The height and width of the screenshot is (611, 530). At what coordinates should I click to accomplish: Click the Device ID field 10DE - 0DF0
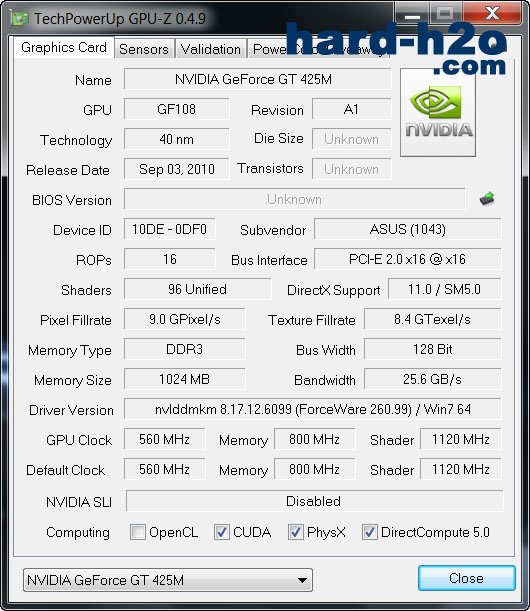170,229
